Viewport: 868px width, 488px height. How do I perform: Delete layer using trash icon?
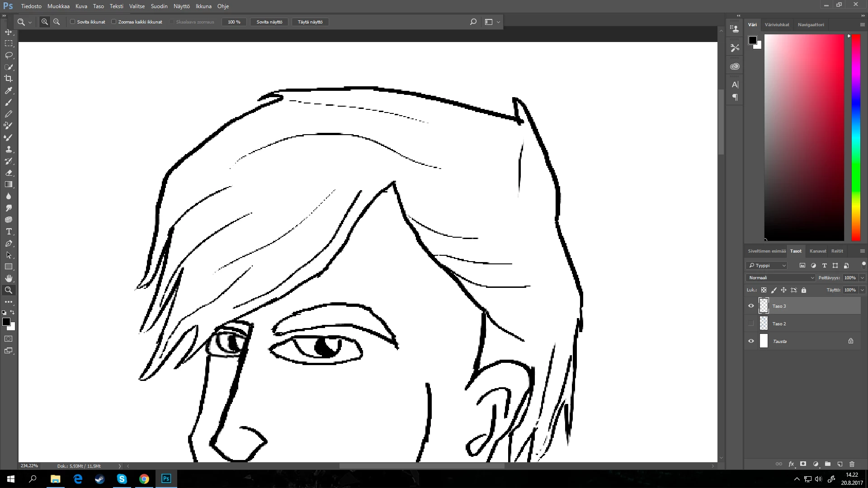[x=852, y=464]
